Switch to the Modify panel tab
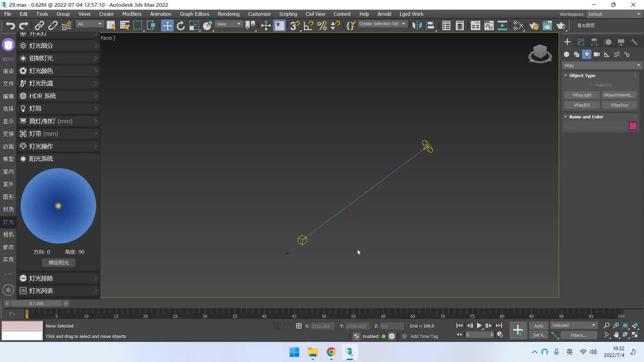Viewport: 644px width, 362px height. pyautogui.click(x=581, y=42)
